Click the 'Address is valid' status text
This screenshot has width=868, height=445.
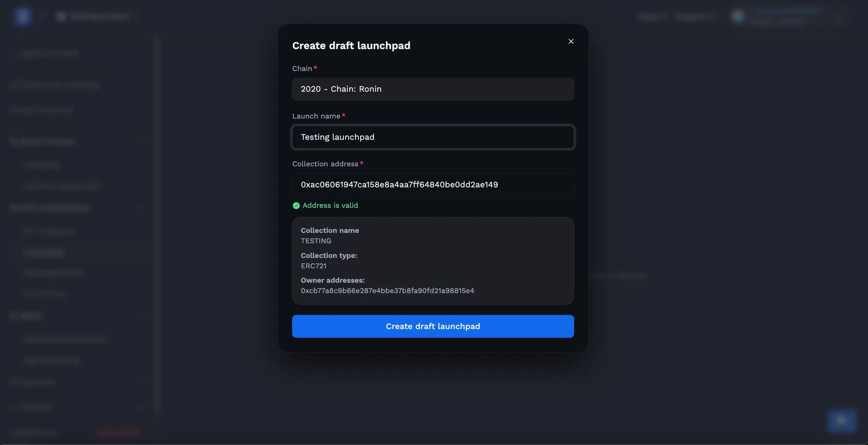point(330,205)
